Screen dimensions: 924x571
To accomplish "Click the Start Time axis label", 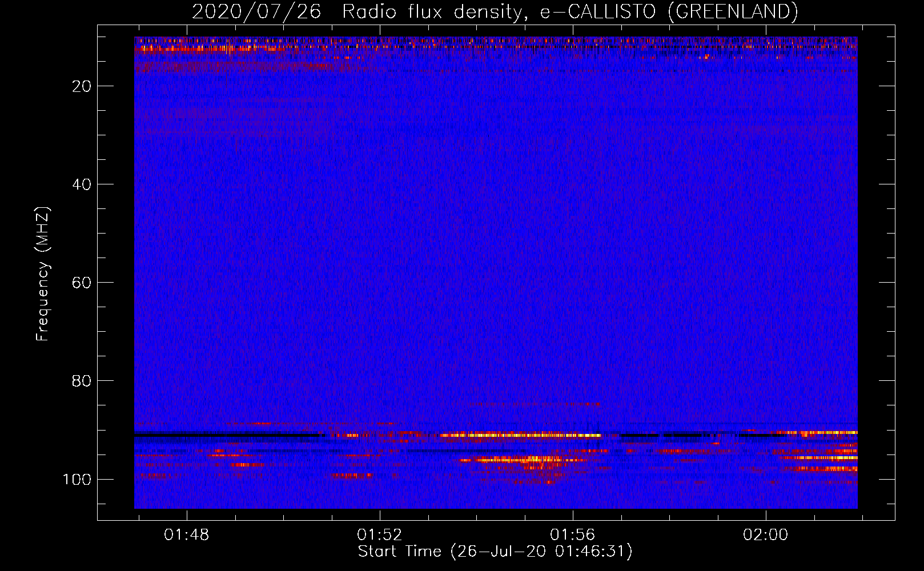I will (495, 552).
